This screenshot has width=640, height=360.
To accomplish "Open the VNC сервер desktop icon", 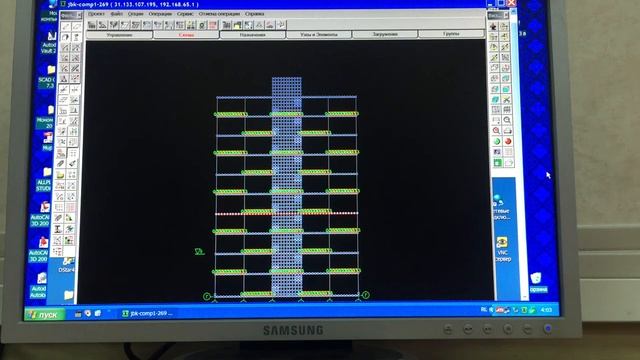I will (x=502, y=249).
